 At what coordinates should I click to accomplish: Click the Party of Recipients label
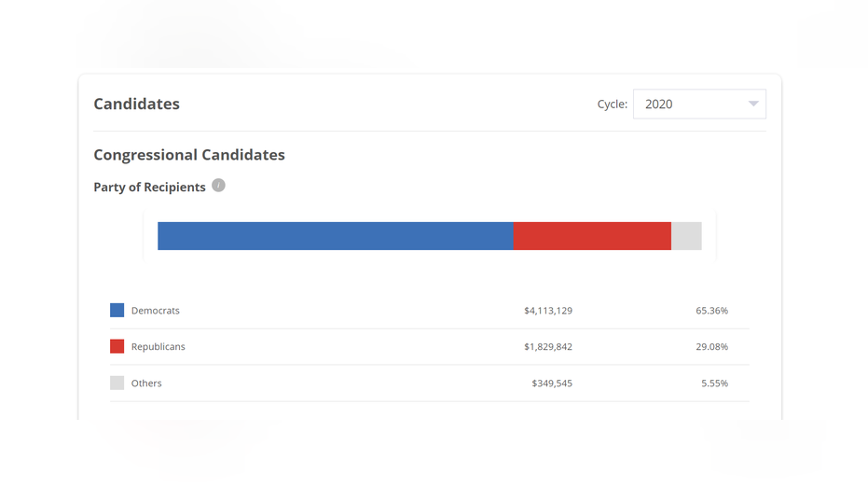pyautogui.click(x=149, y=188)
